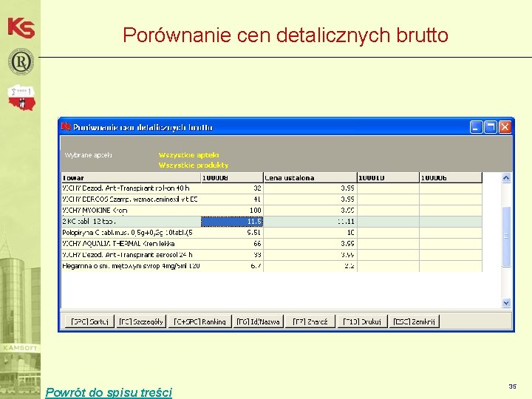The height and width of the screenshot is (399, 532).
Task: Click the scrollbar up arrow
Action: coord(506,178)
